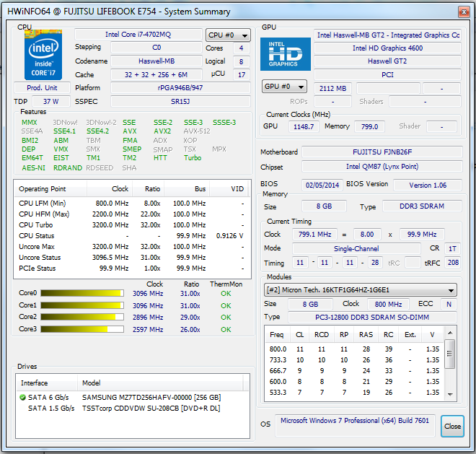476x454 pixels.
Task: Expand the Micron Tech. memory module dropdown
Action: tap(360, 290)
